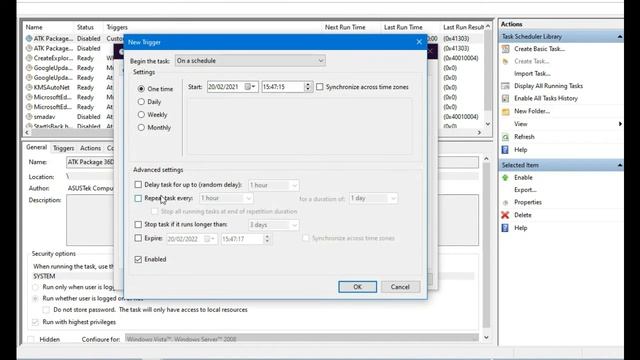
Task: Expand the View submenu arrow
Action: pyautogui.click(x=620, y=124)
